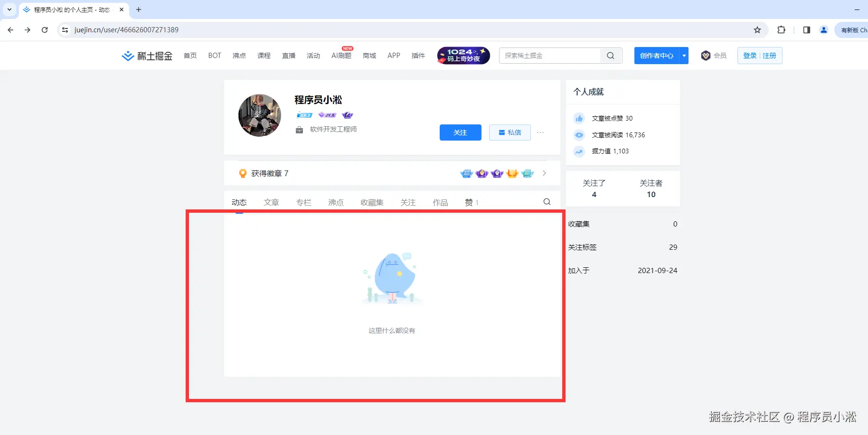Expand the badges list via the chevron

[544, 173]
